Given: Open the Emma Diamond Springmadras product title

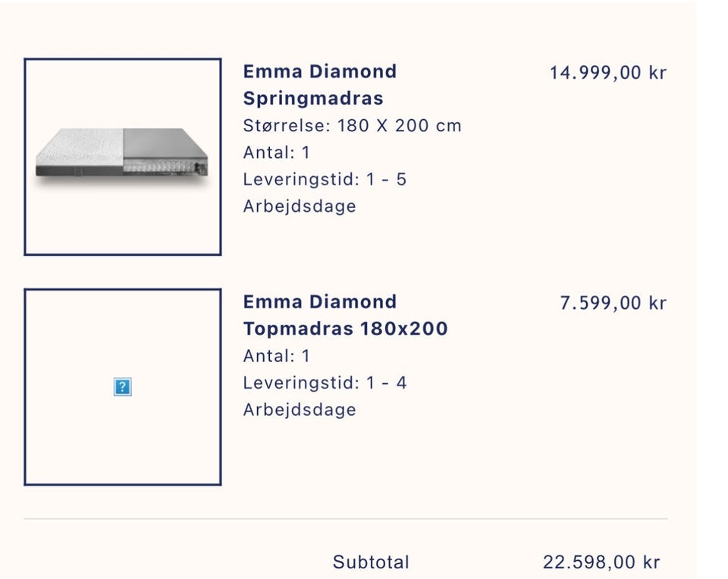Looking at the screenshot, I should [319, 84].
